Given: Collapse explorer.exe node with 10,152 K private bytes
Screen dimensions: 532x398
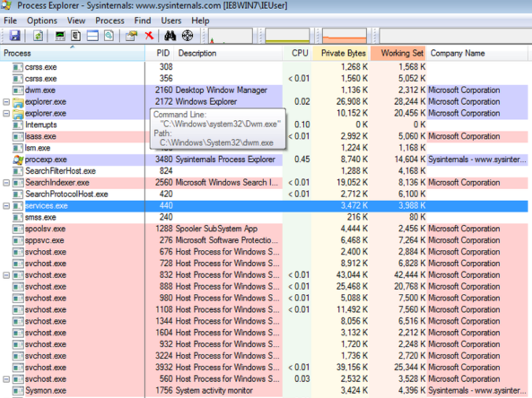Looking at the screenshot, I should 6,113.
